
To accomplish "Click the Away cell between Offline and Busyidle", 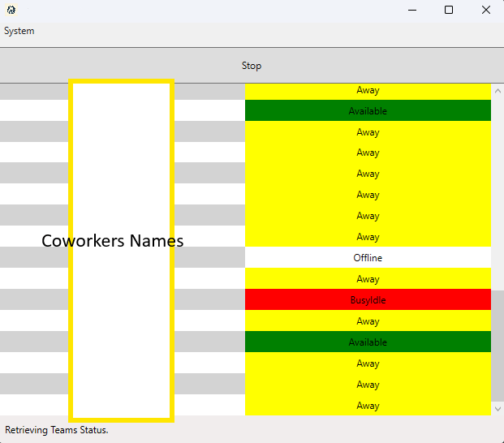I will (x=368, y=279).
